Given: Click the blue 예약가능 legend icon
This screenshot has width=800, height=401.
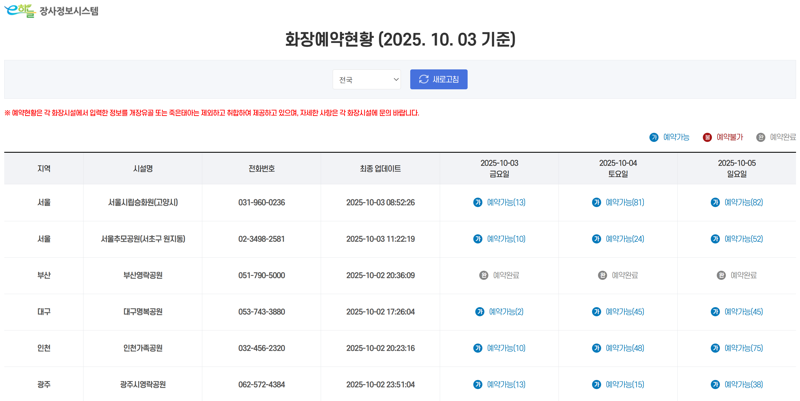Looking at the screenshot, I should click(x=654, y=137).
